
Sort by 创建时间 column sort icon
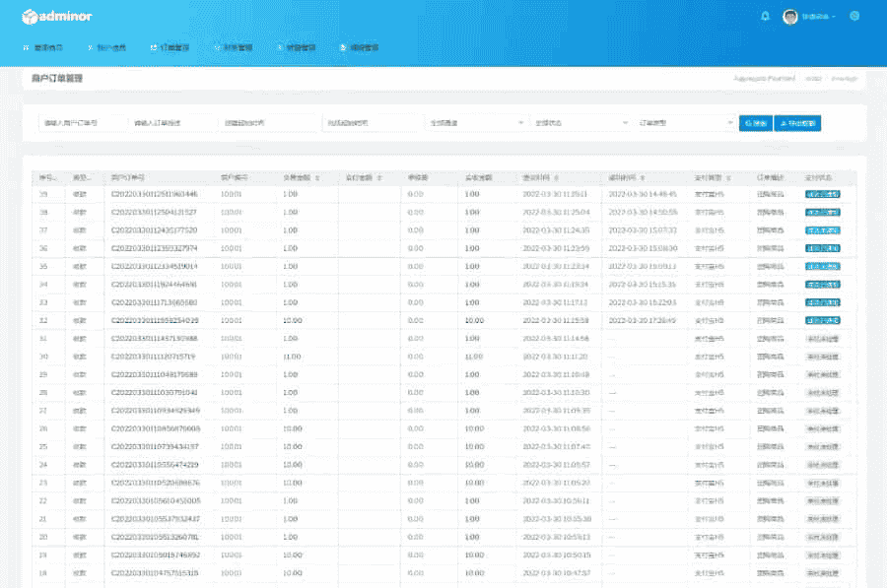pos(558,178)
